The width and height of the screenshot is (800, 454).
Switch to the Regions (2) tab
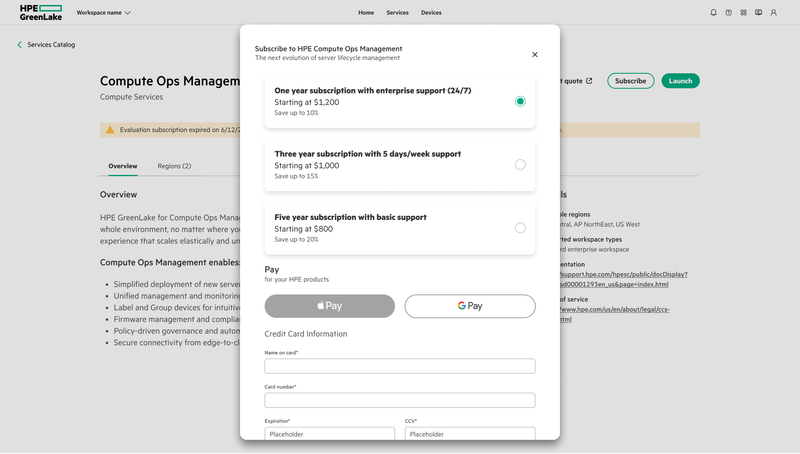(x=174, y=166)
